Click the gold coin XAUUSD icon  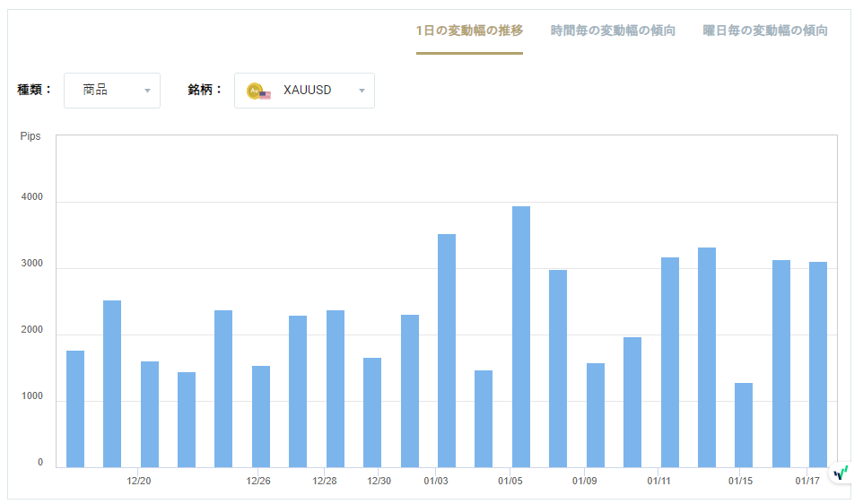click(x=258, y=91)
